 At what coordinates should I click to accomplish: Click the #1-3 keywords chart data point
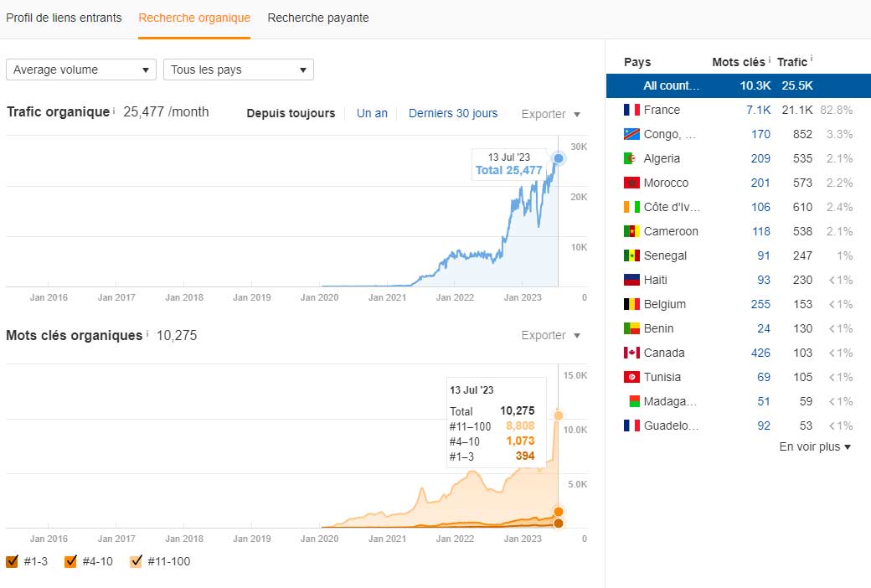(x=559, y=523)
